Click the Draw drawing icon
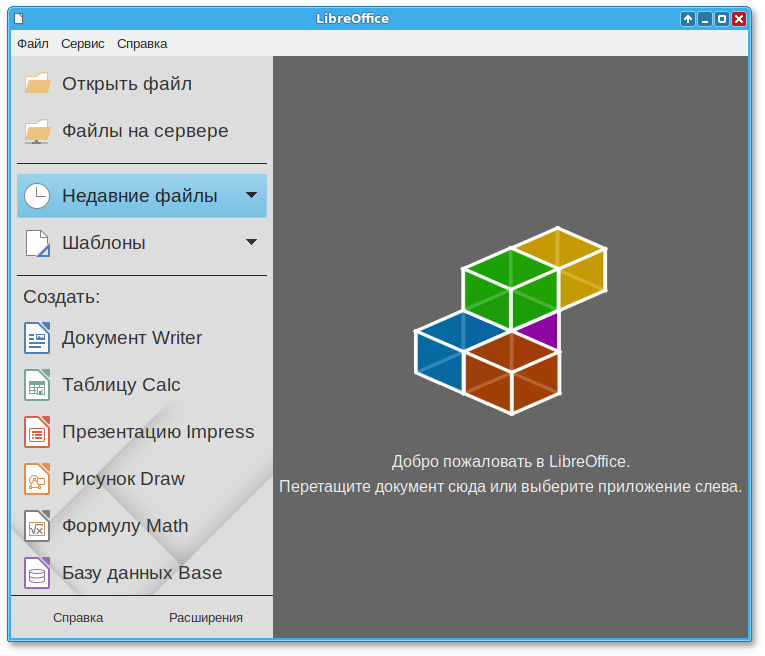The height and width of the screenshot is (656, 765). coord(37,478)
